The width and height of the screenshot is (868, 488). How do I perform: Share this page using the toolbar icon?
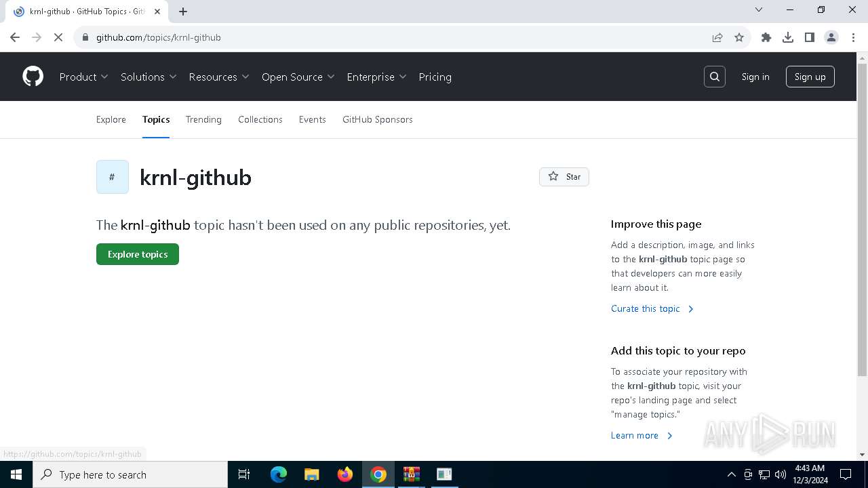click(717, 37)
